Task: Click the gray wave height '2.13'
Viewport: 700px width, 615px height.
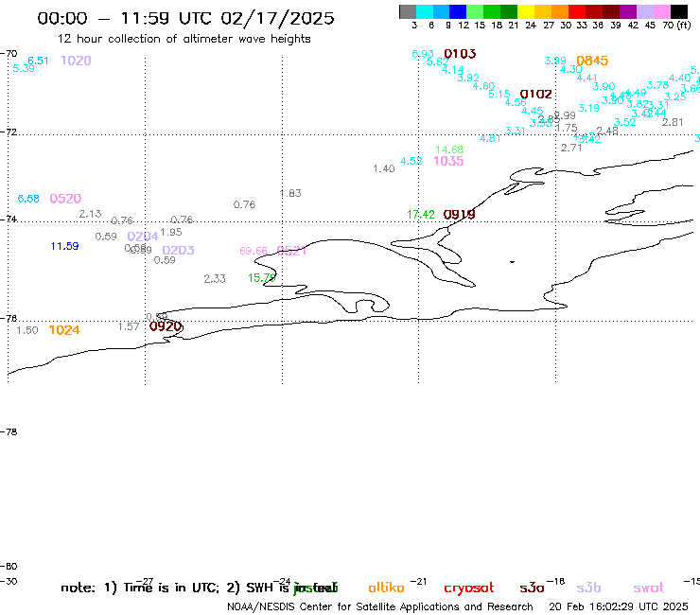Action: click(x=90, y=215)
